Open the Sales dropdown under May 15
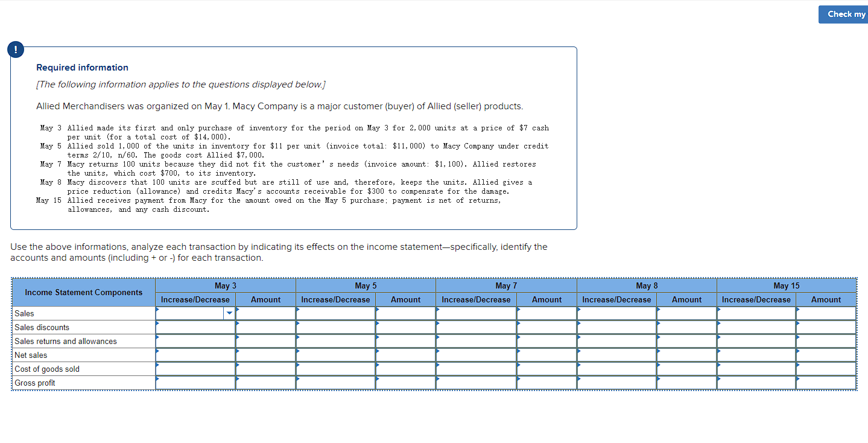868x443 pixels. click(756, 313)
